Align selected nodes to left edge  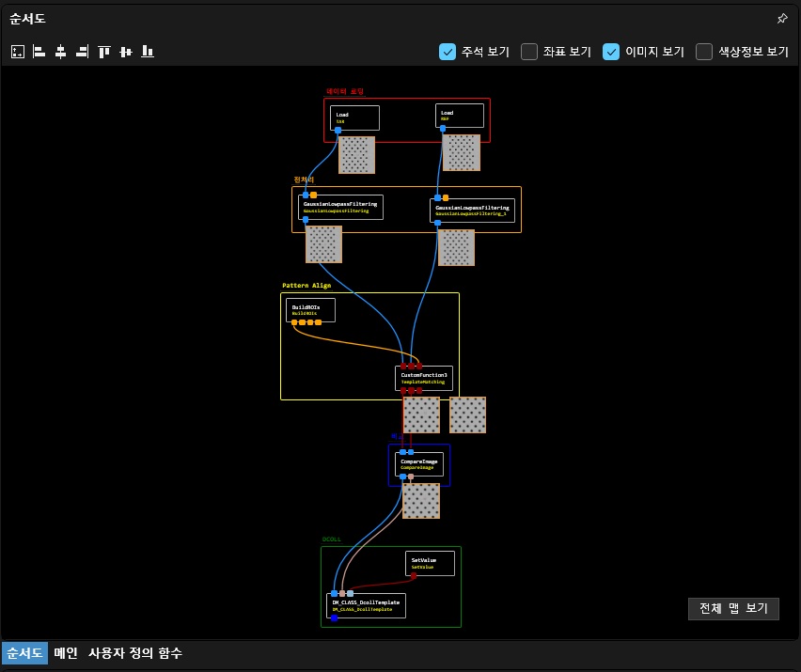point(39,52)
